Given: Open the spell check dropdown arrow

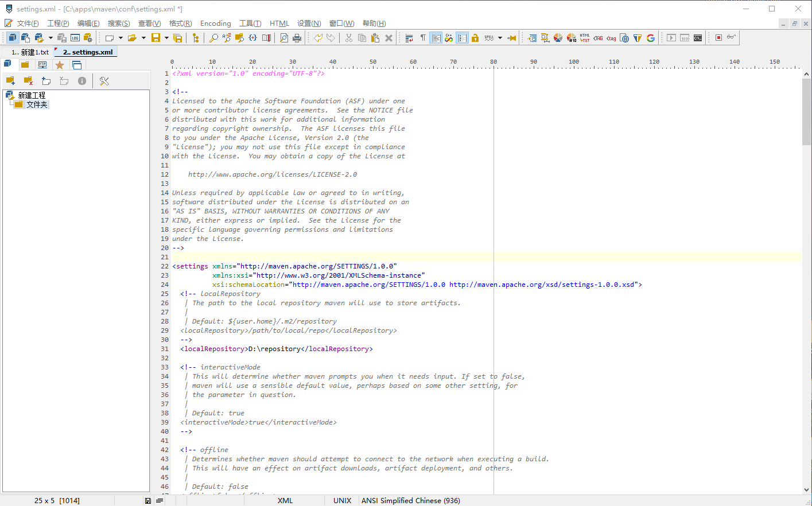Looking at the screenshot, I should pos(500,38).
